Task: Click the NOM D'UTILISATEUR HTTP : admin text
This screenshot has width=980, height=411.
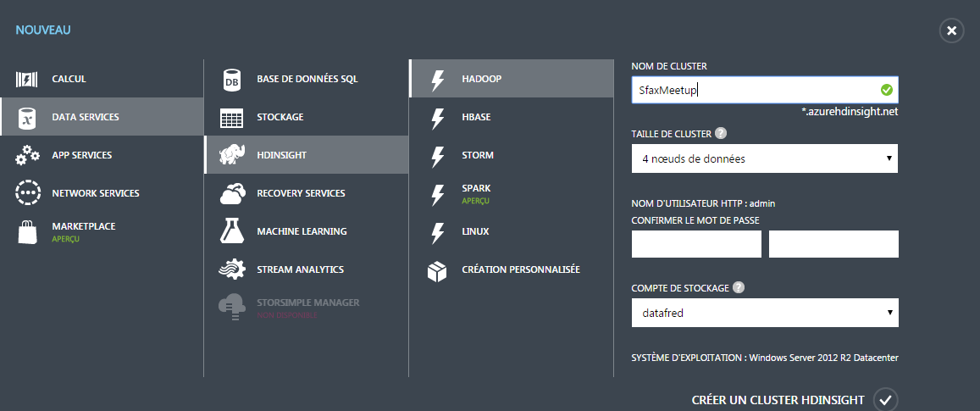Action: (703, 203)
